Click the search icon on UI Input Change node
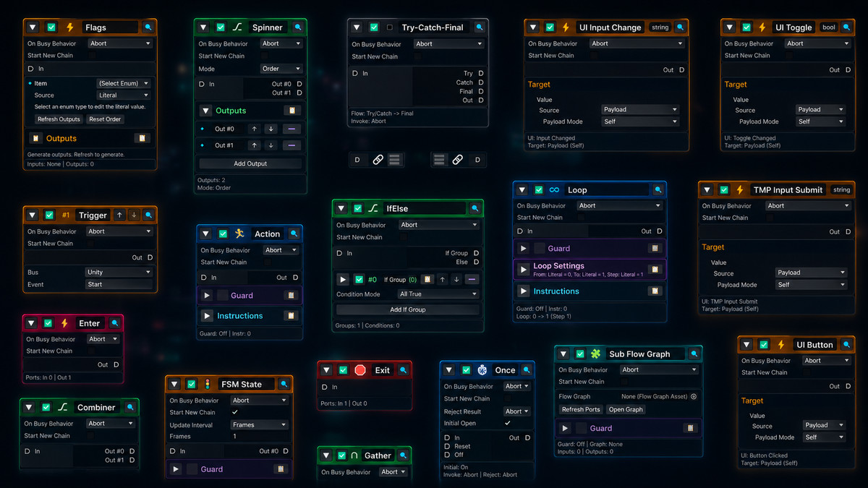This screenshot has height=488, width=868. (679, 27)
